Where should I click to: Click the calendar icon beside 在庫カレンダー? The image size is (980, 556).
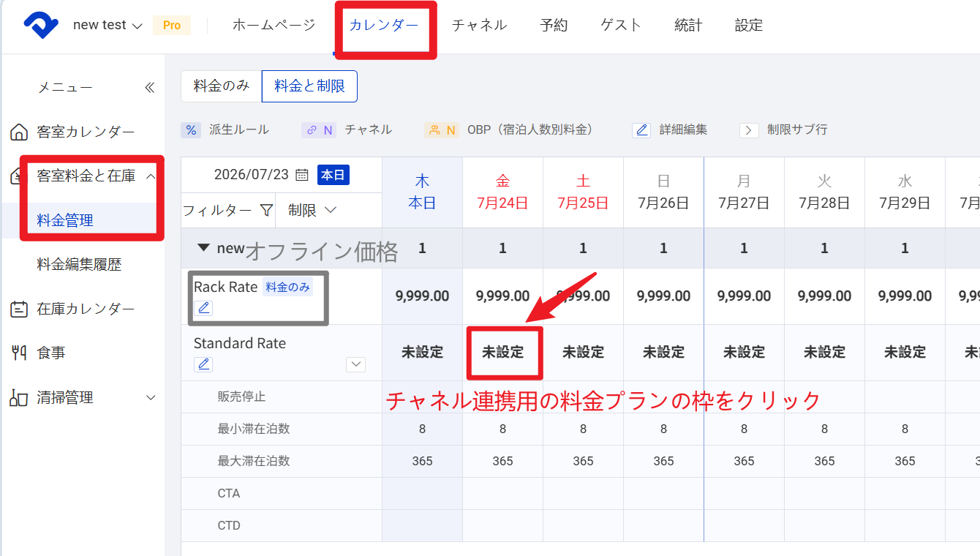tap(19, 309)
